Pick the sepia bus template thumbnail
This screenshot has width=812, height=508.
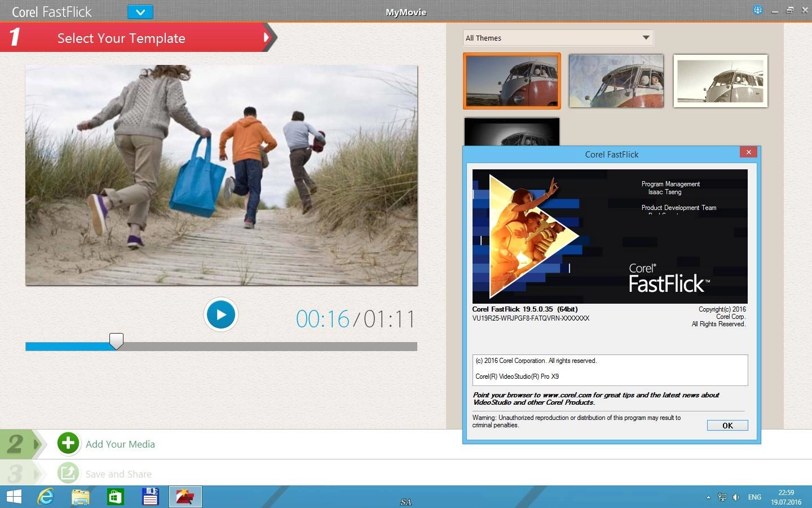pos(721,81)
